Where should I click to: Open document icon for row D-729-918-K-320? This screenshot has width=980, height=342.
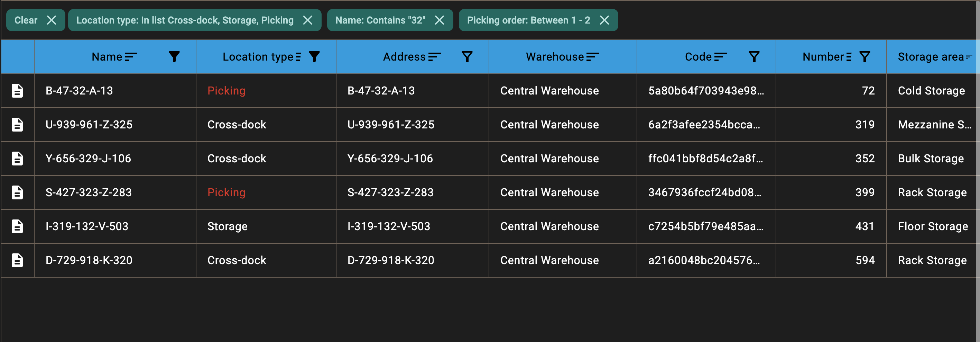tap(17, 260)
